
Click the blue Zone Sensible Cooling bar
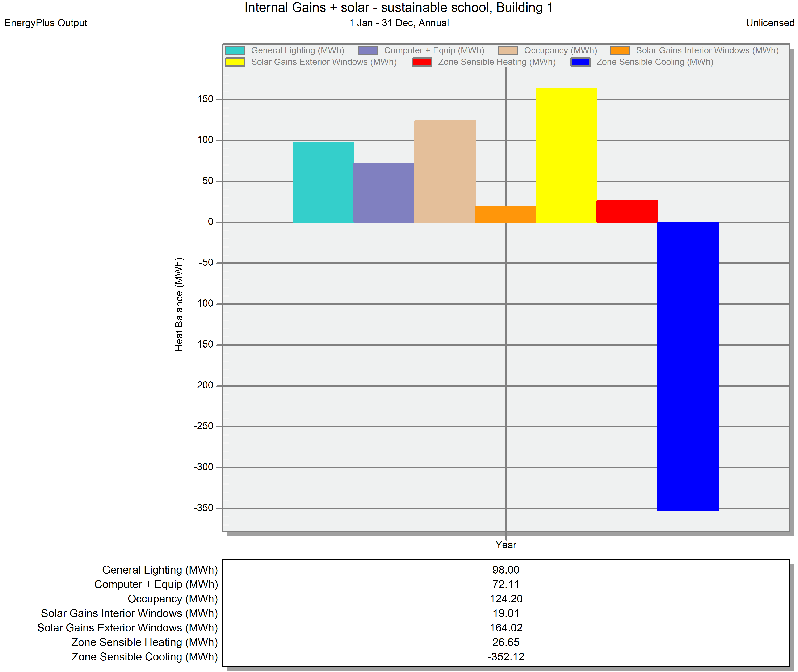pyautogui.click(x=688, y=366)
